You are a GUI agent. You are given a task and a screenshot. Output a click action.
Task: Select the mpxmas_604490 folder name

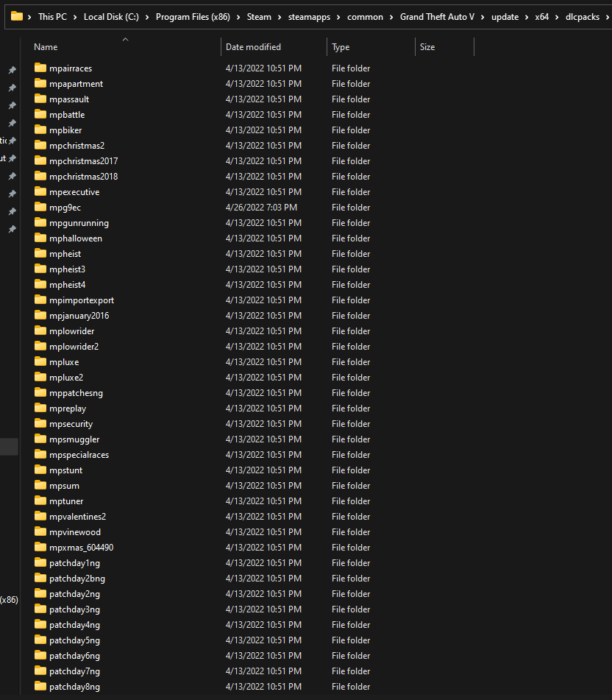click(81, 548)
